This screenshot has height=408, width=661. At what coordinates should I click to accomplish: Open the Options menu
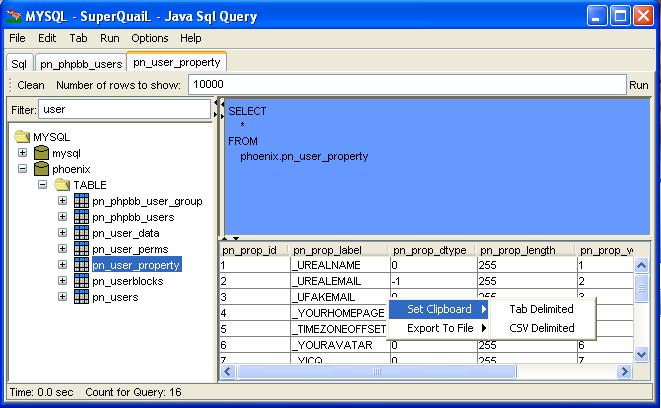[x=150, y=38]
